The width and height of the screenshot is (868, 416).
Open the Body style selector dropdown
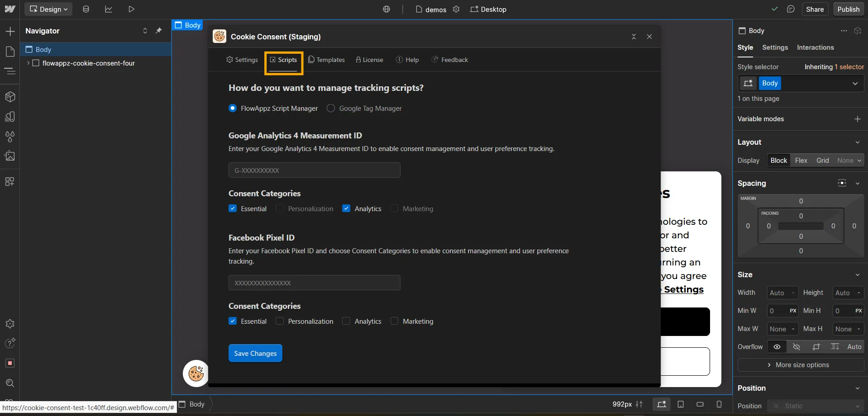(855, 83)
